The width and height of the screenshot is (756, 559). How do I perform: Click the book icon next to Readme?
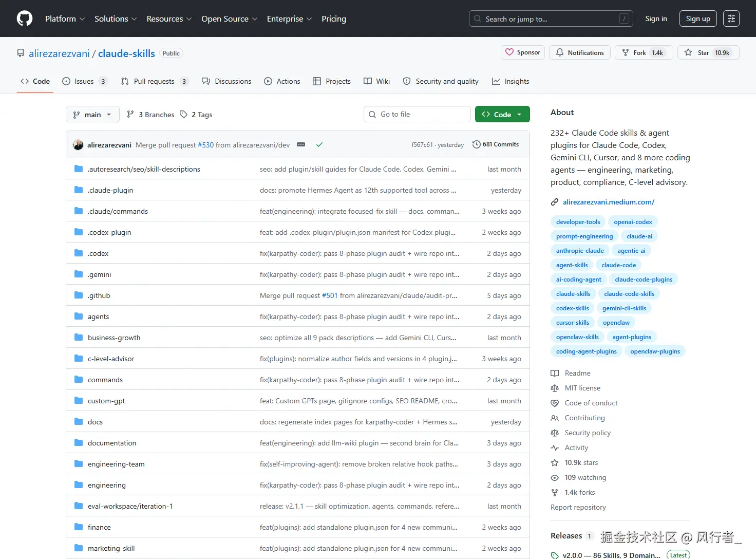pos(555,373)
